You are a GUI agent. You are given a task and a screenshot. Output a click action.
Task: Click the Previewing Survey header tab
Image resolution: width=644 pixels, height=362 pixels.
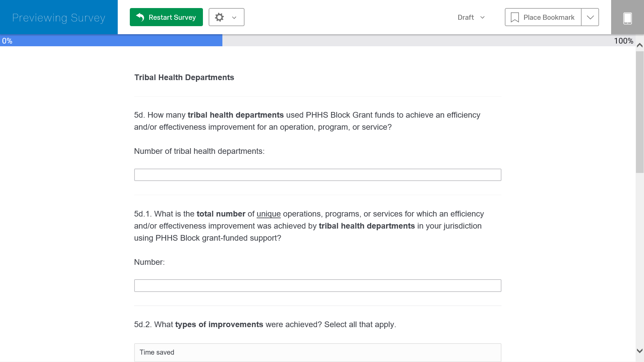pos(59,17)
